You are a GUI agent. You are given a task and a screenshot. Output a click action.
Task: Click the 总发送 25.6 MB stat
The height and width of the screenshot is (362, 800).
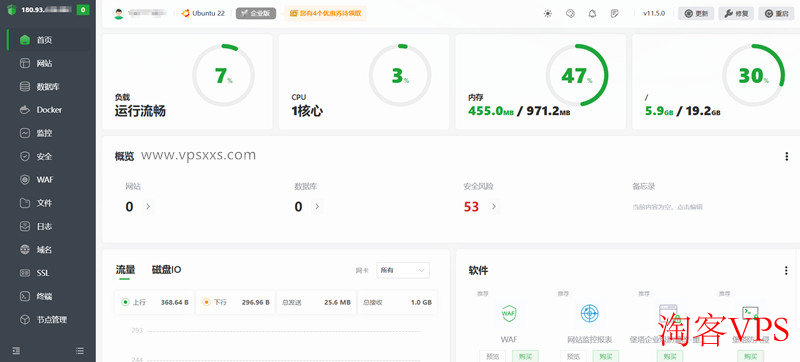pyautogui.click(x=316, y=302)
